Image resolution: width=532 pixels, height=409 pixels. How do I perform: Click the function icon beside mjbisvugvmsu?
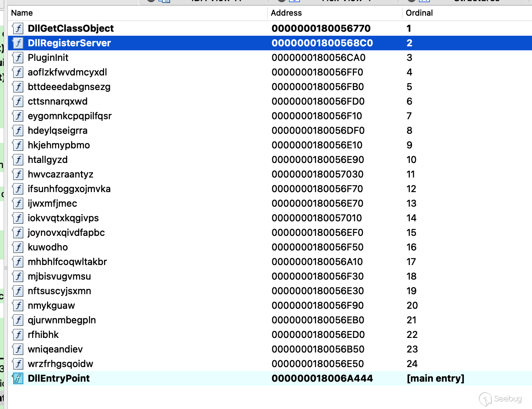click(x=18, y=276)
